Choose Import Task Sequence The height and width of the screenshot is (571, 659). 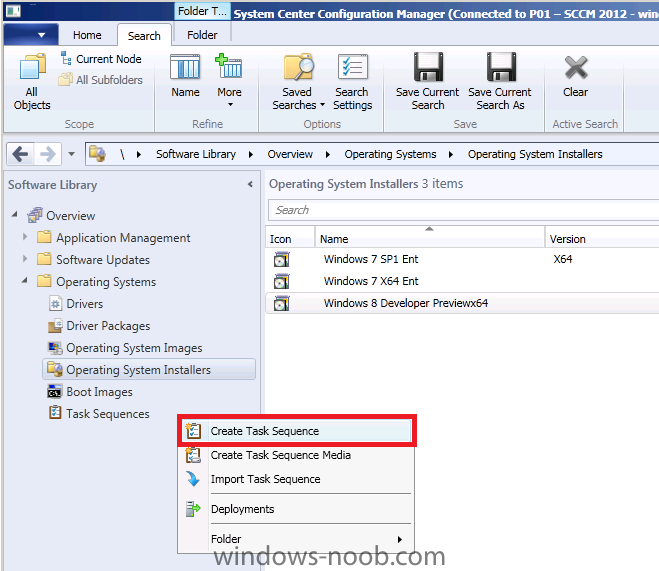pos(297,479)
